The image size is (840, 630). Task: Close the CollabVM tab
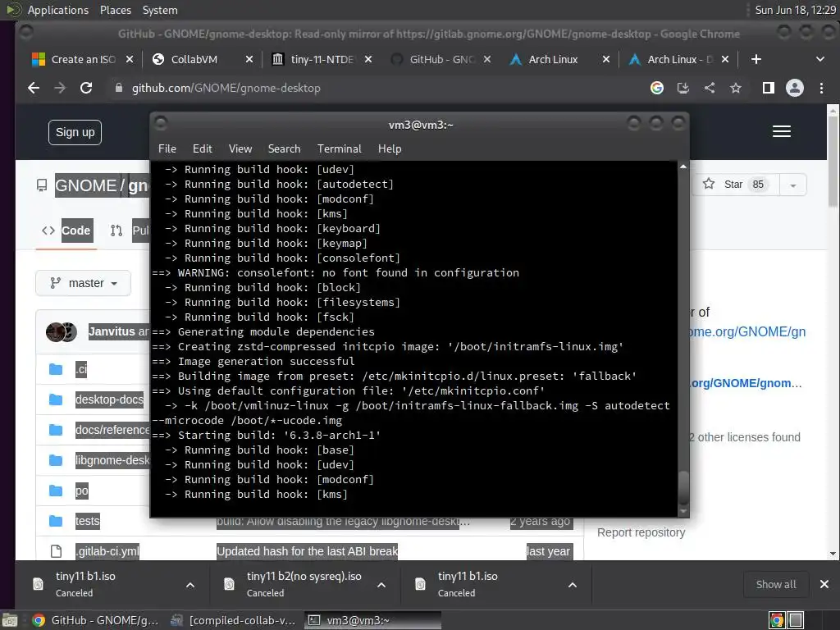click(x=249, y=59)
